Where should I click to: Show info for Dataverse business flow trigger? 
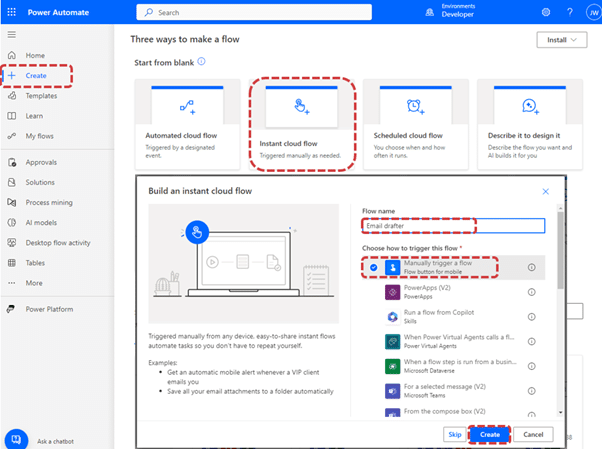point(531,366)
